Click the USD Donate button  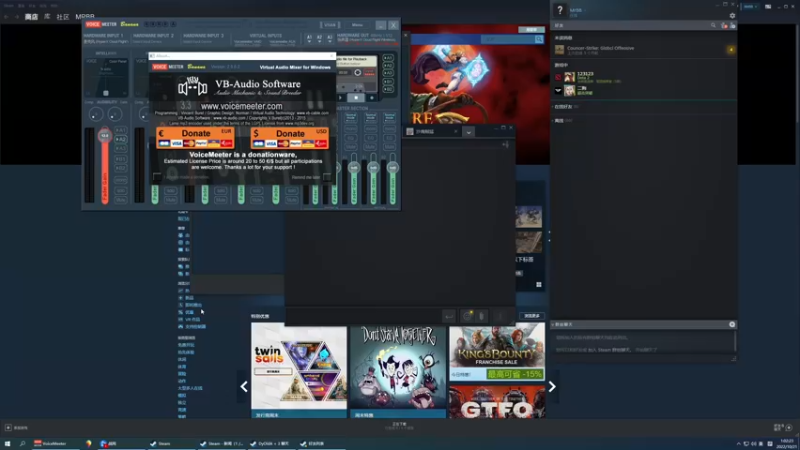(x=290, y=138)
